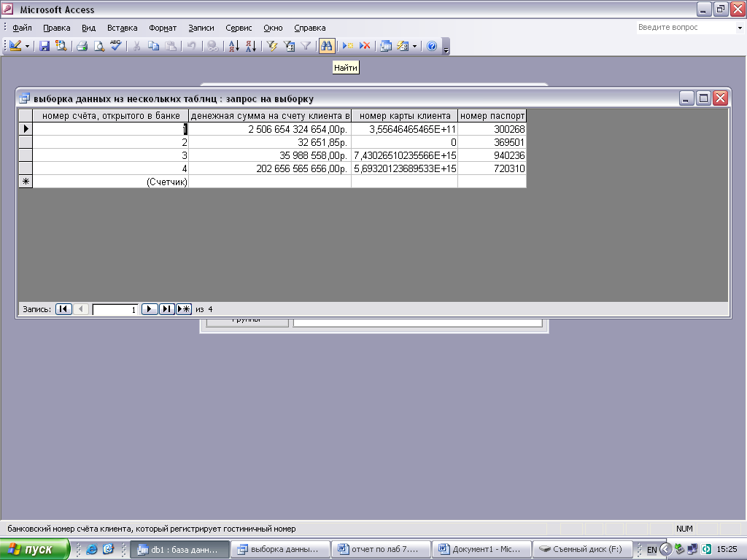Open Filter By Form icon
This screenshot has height=560, width=747.
(x=289, y=46)
